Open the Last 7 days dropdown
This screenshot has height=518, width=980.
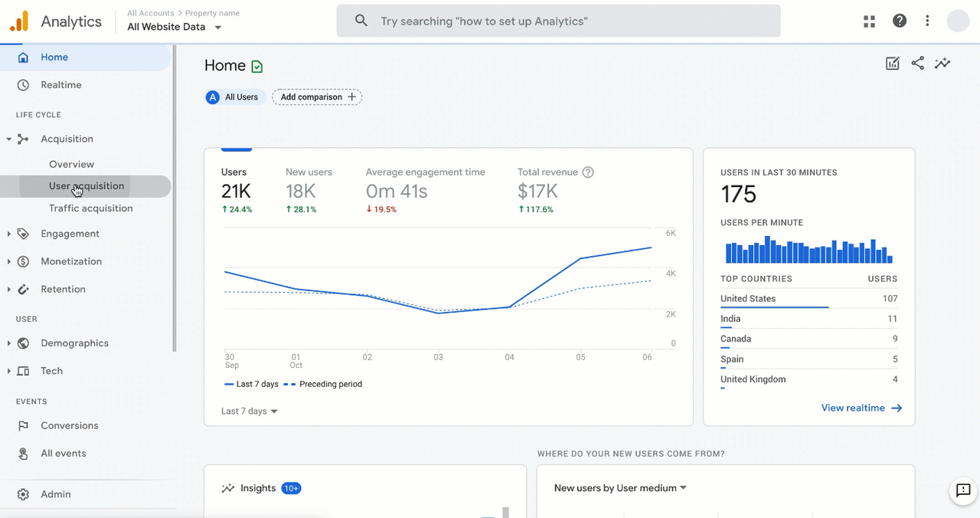click(x=250, y=411)
